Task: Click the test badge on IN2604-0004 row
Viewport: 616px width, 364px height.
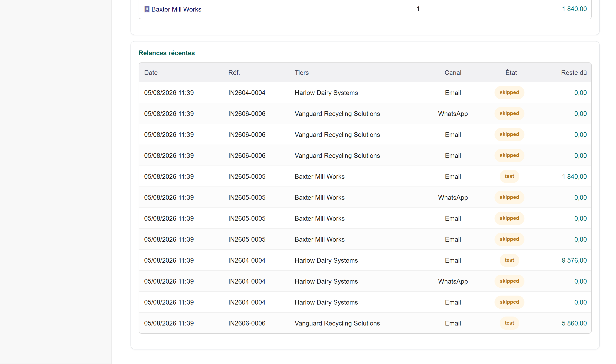Action: click(x=509, y=260)
